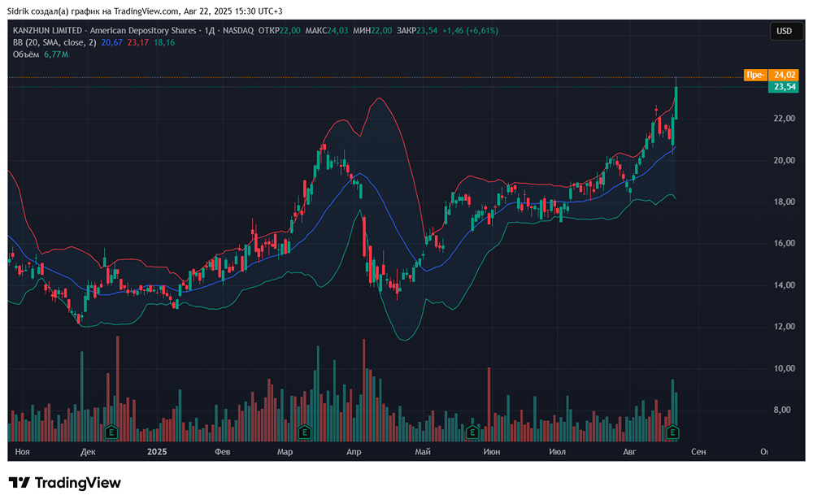
Task: Select the earnings E marker in August
Action: tap(672, 432)
